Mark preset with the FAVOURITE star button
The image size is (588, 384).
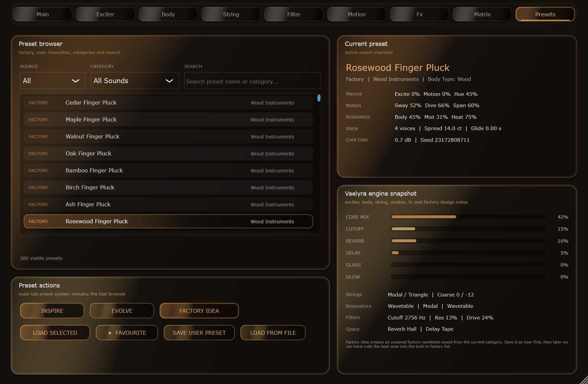coord(127,333)
